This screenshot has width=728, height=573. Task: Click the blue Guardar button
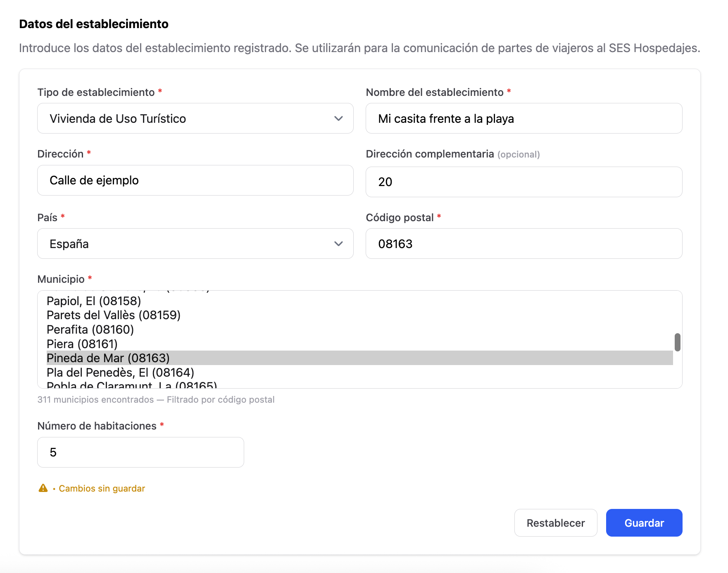click(644, 523)
